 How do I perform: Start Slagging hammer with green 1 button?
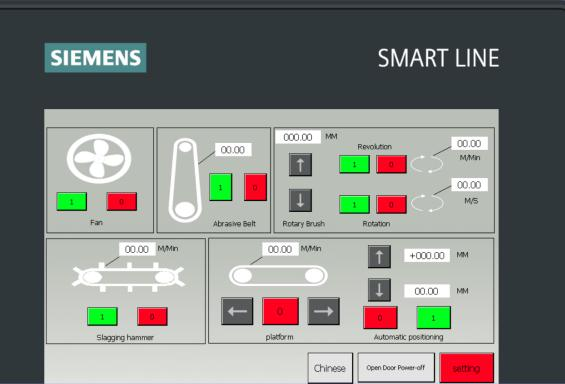(102, 317)
